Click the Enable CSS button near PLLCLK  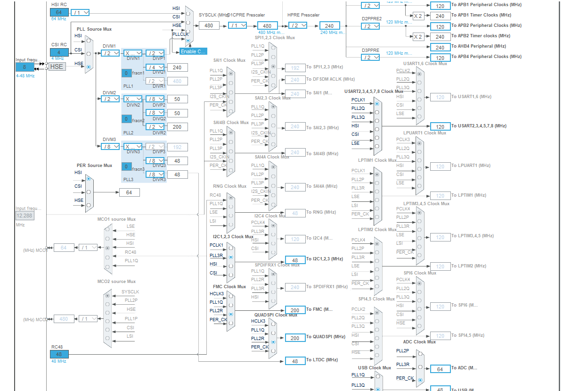192,51
